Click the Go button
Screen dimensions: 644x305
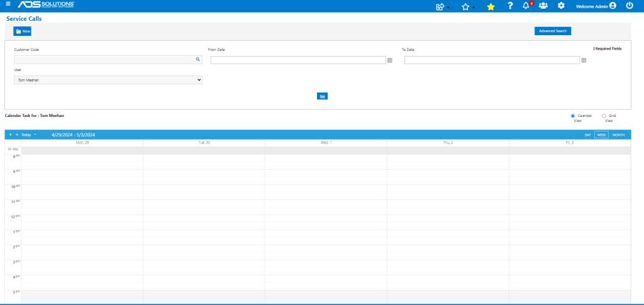tap(323, 96)
